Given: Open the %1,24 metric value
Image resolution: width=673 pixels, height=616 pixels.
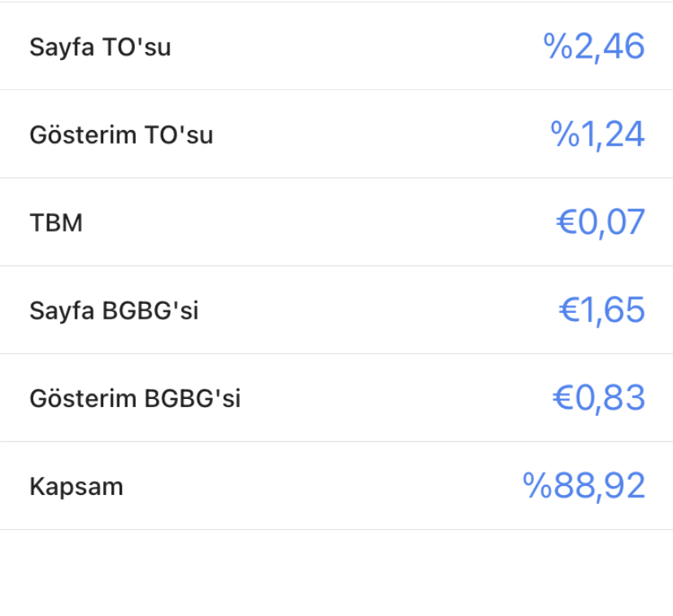Looking at the screenshot, I should pyautogui.click(x=597, y=134).
